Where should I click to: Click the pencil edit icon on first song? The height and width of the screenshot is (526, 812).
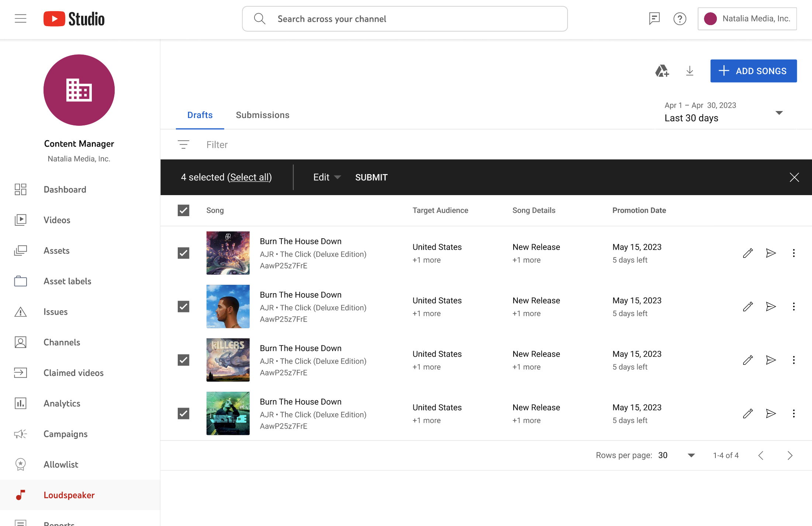click(747, 253)
